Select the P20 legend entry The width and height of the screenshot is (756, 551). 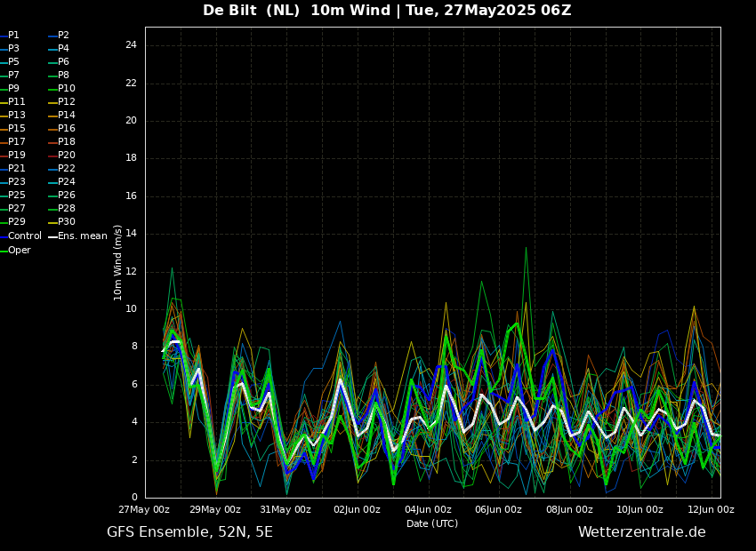pos(67,156)
